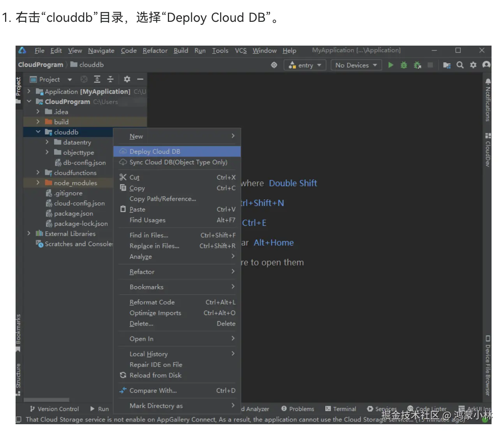Open the No Devices dropdown
This screenshot has width=504, height=432.
point(356,65)
